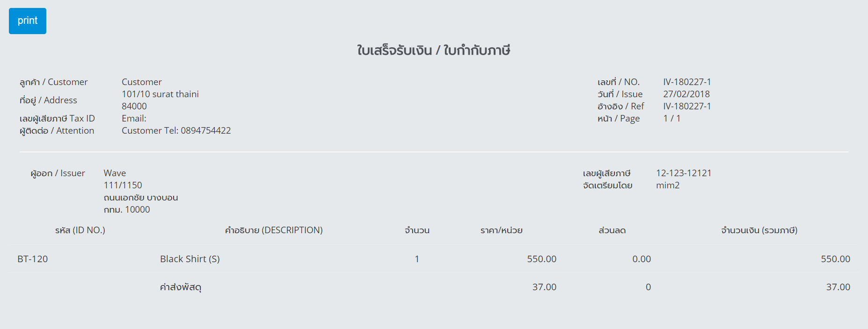This screenshot has width=868, height=329.
Task: Click the DESCRIPTION column header
Action: point(274,230)
